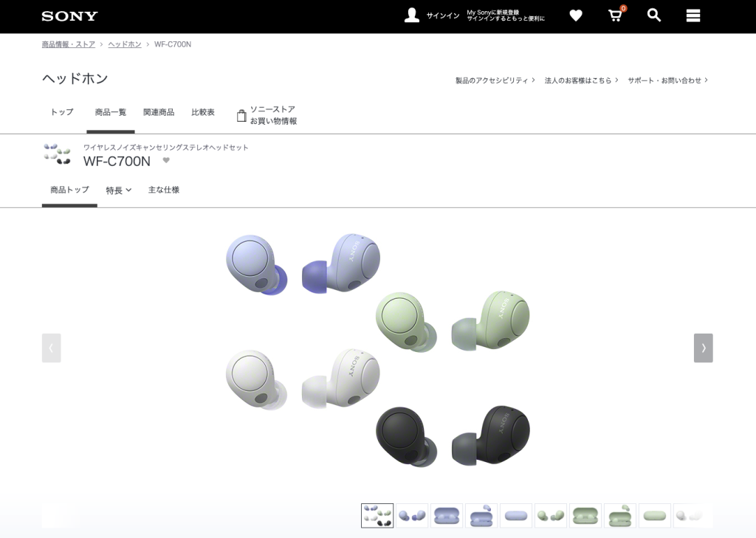Open ソニーストア お買い物情報 tab
The height and width of the screenshot is (538, 756).
267,115
